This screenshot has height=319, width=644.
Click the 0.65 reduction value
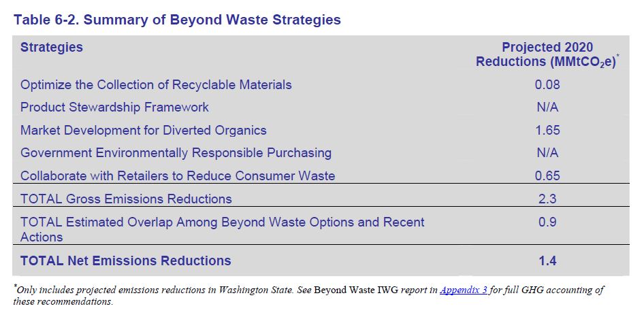point(547,175)
